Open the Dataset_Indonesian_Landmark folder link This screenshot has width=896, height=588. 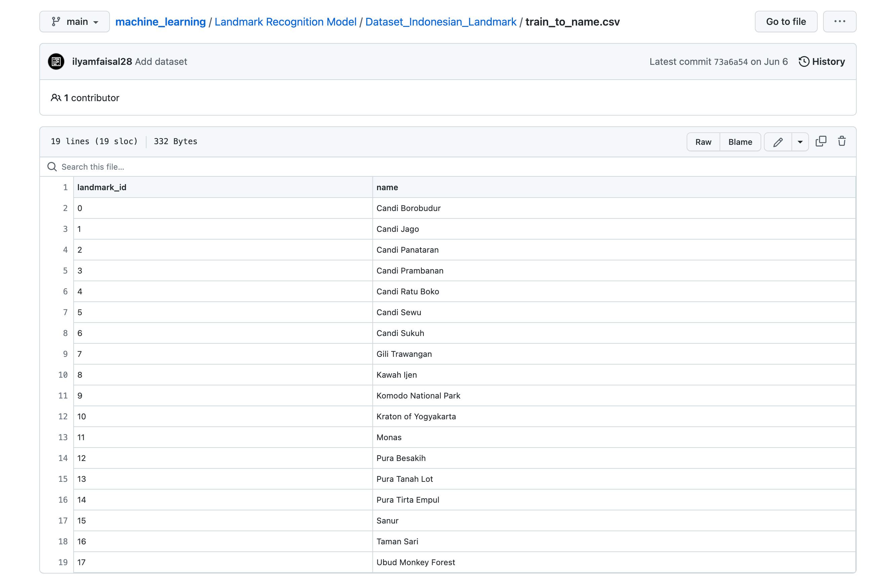[x=441, y=22]
